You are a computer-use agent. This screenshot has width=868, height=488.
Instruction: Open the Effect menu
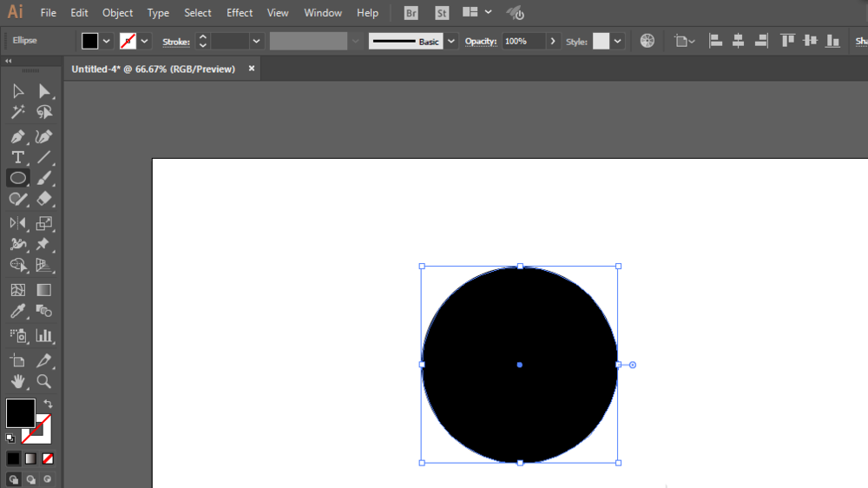[x=240, y=13]
